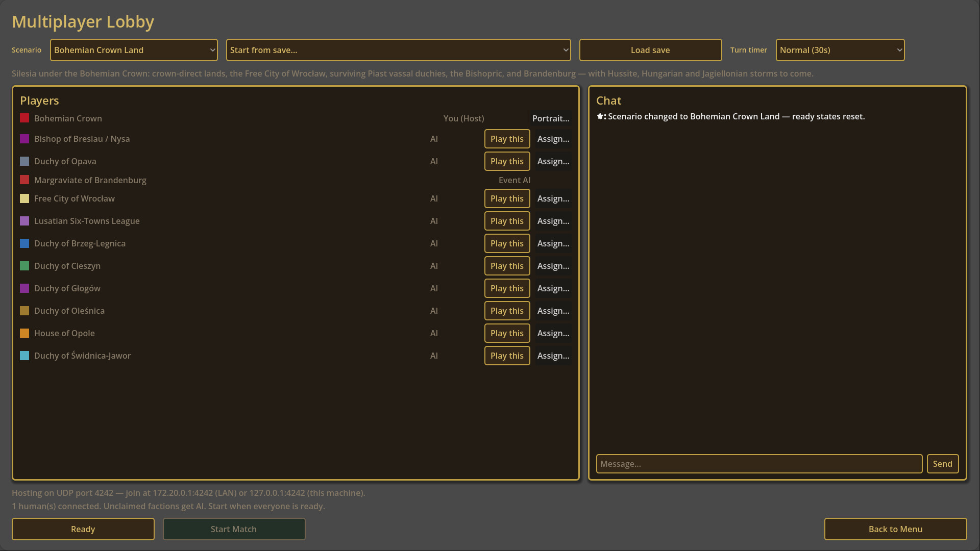980x551 pixels.
Task: Assign a player to Duchy of Cieszyn
Action: (553, 266)
